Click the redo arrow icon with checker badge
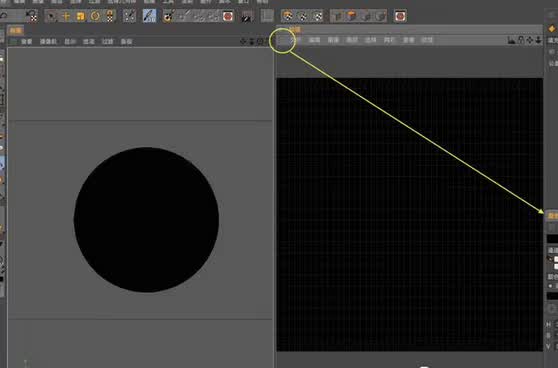This screenshot has height=368, width=558. coord(32,16)
